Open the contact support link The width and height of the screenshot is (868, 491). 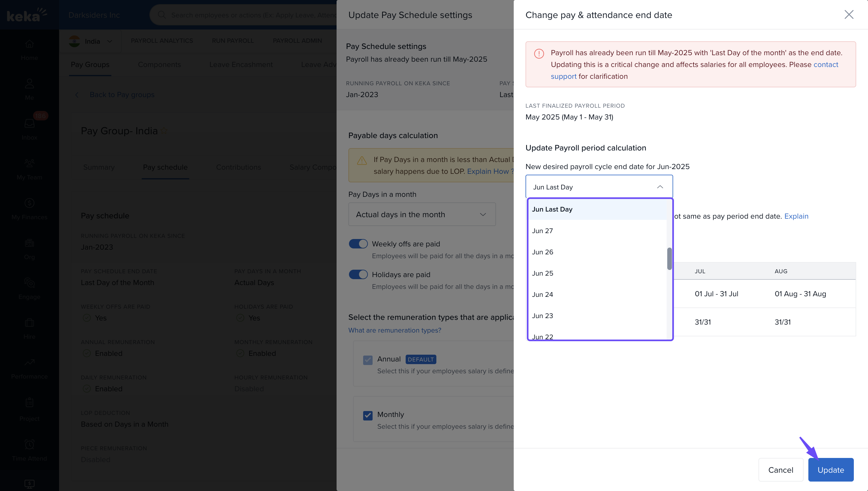coord(825,65)
